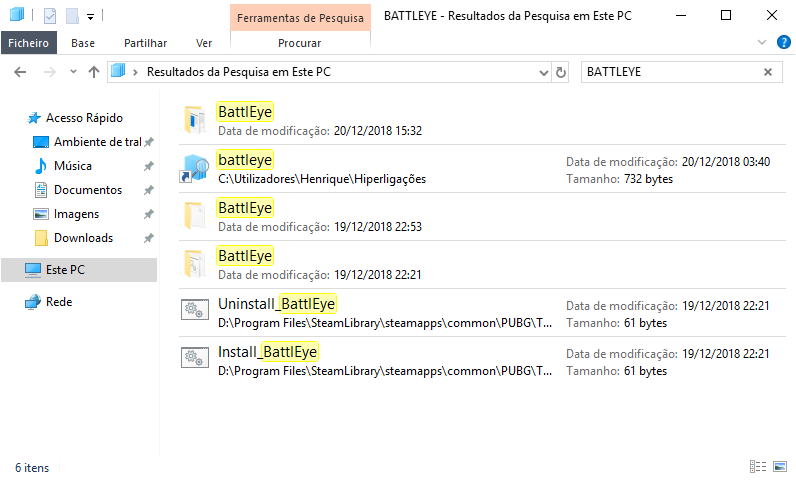Select Rede in navigation pane

pyautogui.click(x=59, y=302)
